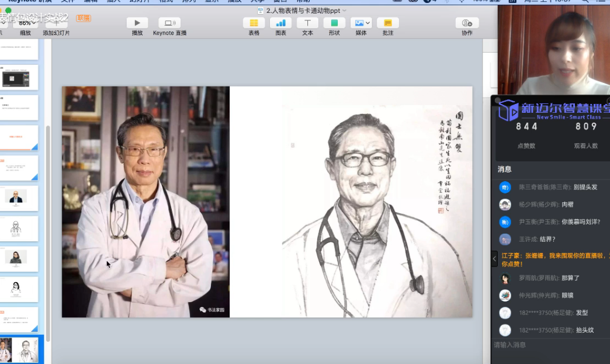Open the 86% zoom dropdown
The image size is (610, 364).
(x=26, y=23)
